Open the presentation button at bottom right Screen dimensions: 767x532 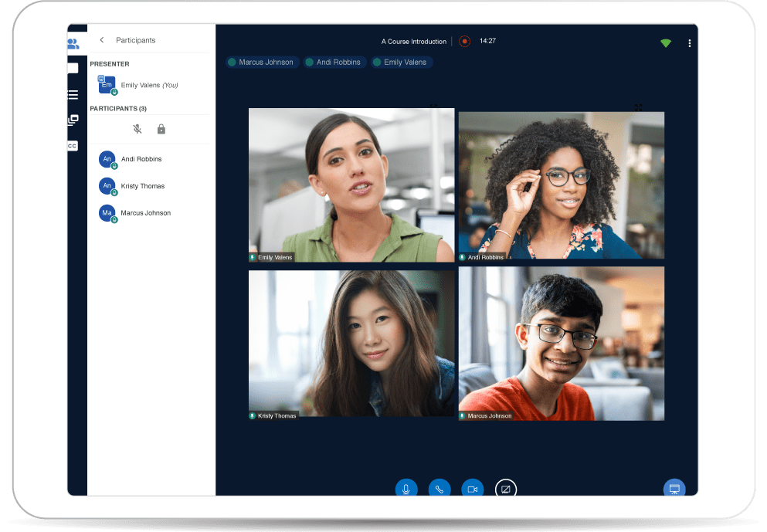[x=674, y=489]
